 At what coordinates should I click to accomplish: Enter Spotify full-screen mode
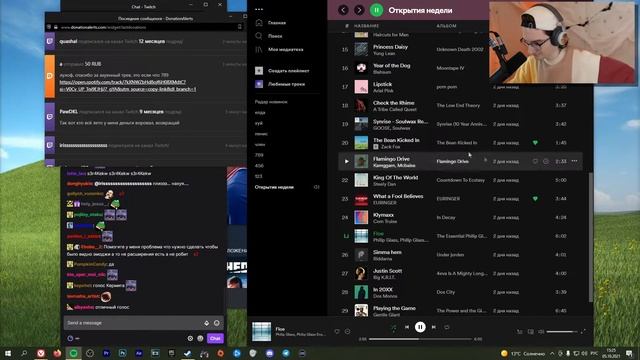tap(583, 331)
